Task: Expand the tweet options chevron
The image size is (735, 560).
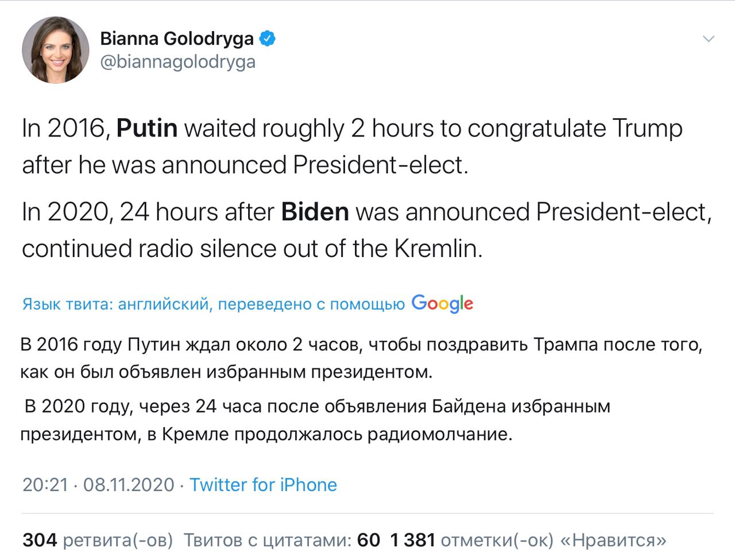Action: [x=709, y=39]
